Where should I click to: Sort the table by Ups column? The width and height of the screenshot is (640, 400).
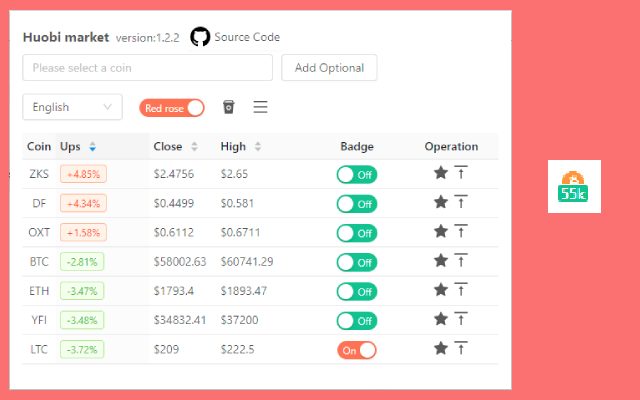92,146
